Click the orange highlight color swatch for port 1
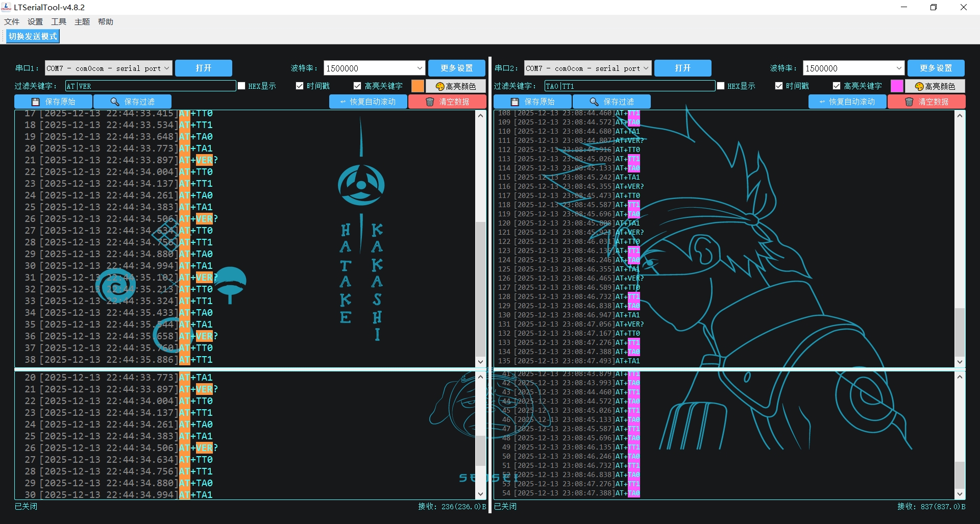The height and width of the screenshot is (524, 980). (x=418, y=86)
